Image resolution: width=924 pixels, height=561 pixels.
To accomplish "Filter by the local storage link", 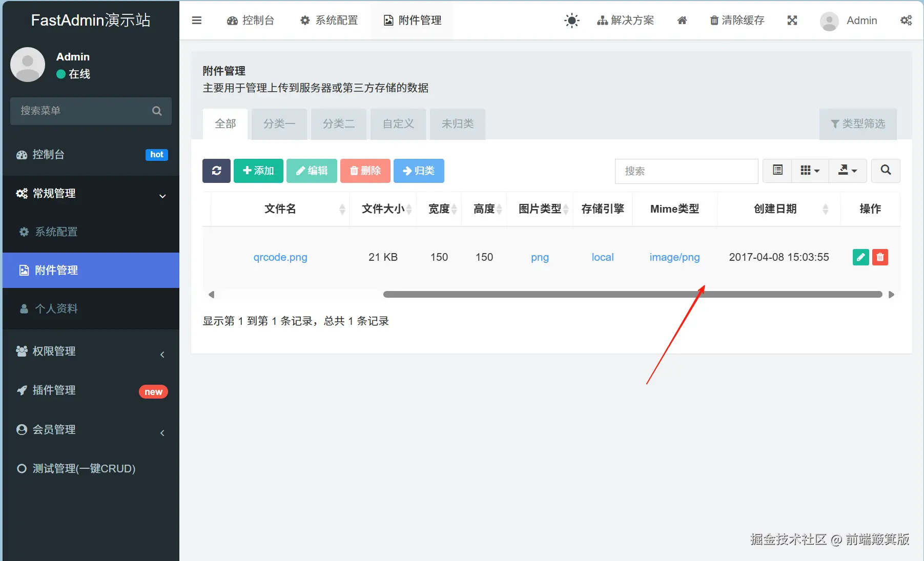I will tap(603, 257).
